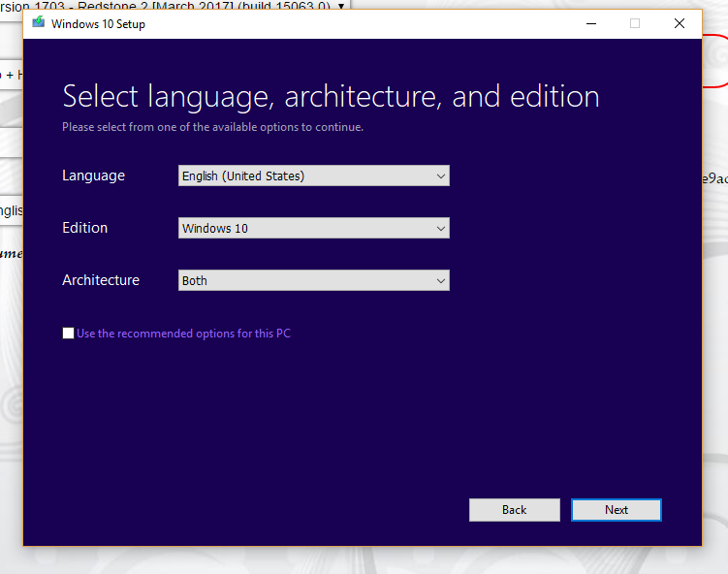Open the Edition dropdown showing Windows 10
Viewport: 728px width, 574px height.
click(314, 228)
